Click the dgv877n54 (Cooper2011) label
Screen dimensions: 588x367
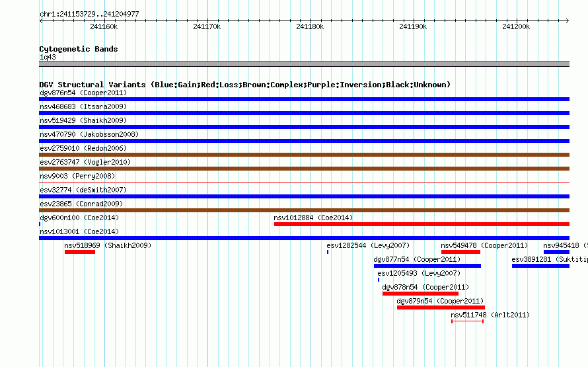417,259
